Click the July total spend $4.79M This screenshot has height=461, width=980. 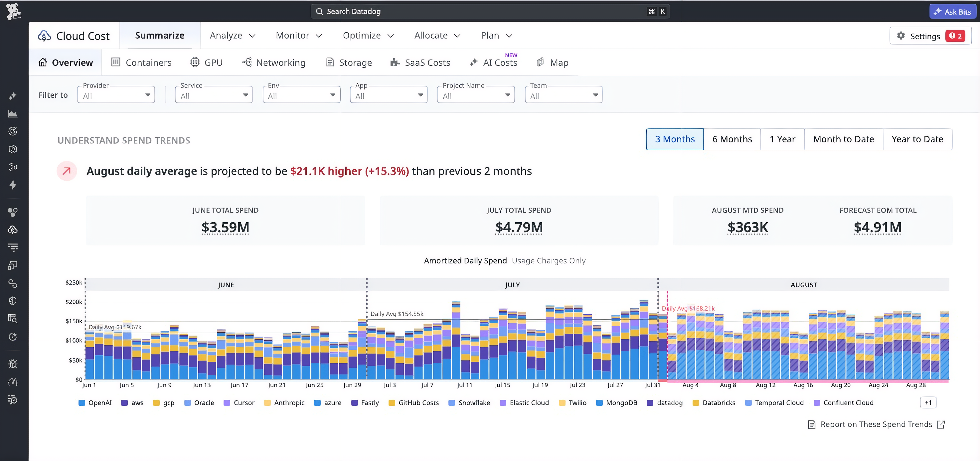click(x=519, y=228)
